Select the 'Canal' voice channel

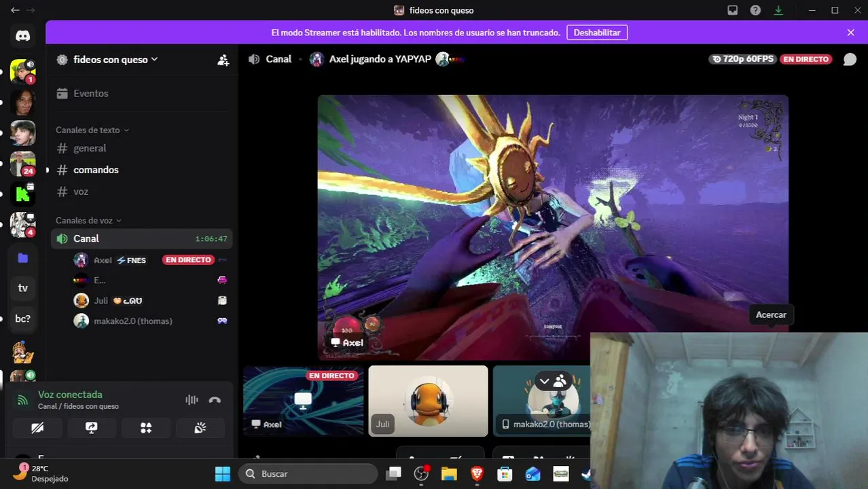(x=141, y=238)
